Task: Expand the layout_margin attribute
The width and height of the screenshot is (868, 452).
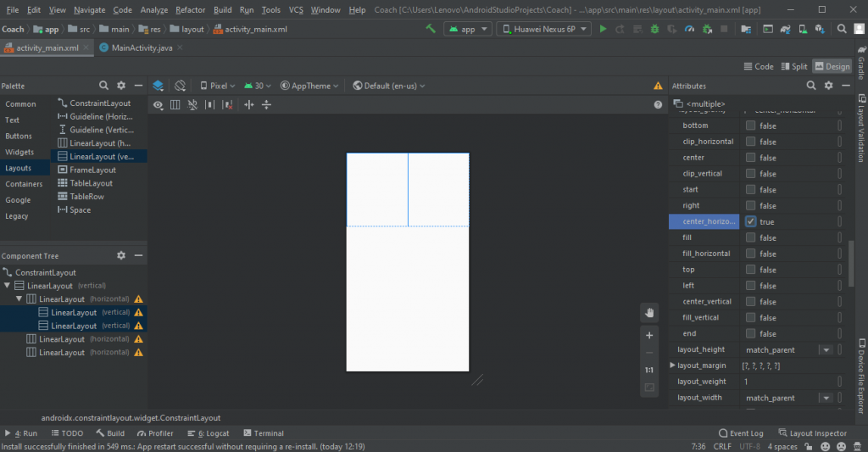Action: click(x=673, y=366)
